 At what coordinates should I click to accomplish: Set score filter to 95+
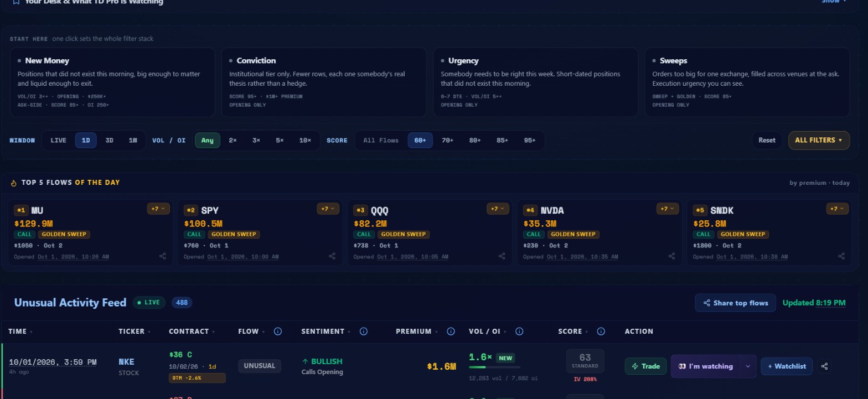(x=530, y=141)
